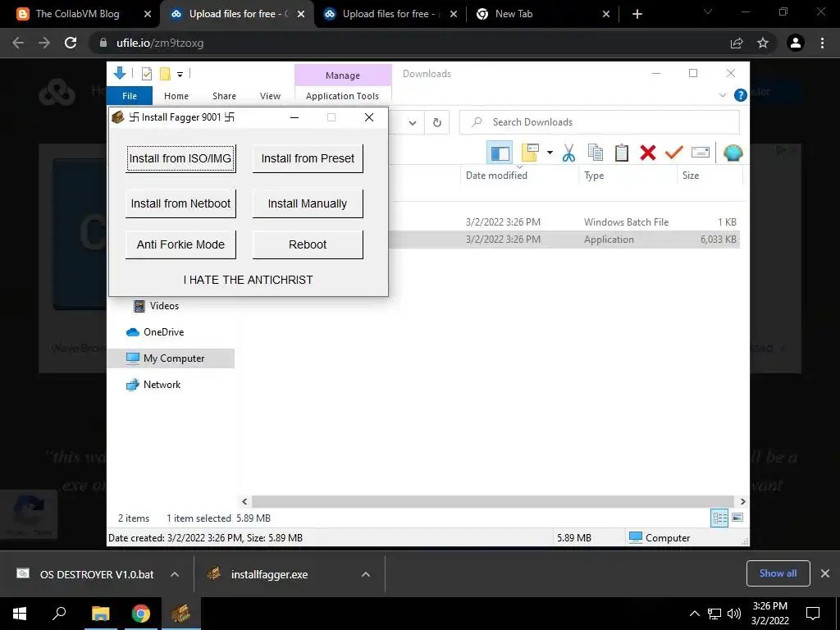Switch to The CollabVM Blog browser tab
840x630 pixels.
click(x=84, y=14)
